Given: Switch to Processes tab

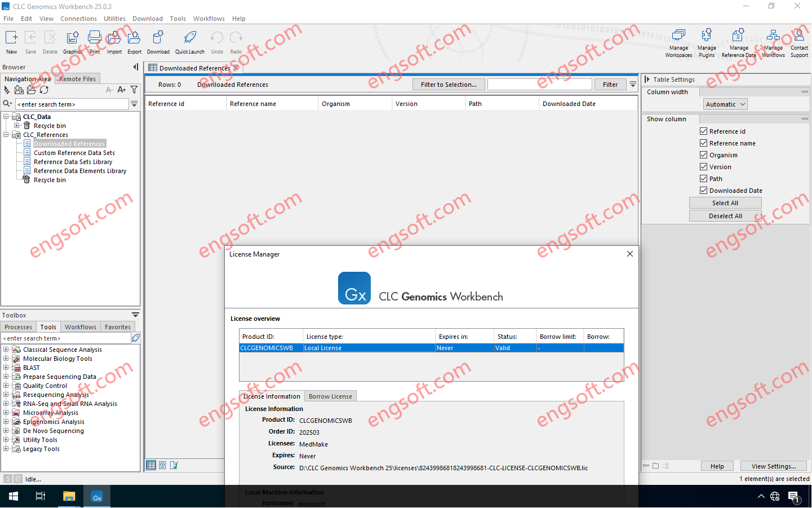Looking at the screenshot, I should point(19,327).
